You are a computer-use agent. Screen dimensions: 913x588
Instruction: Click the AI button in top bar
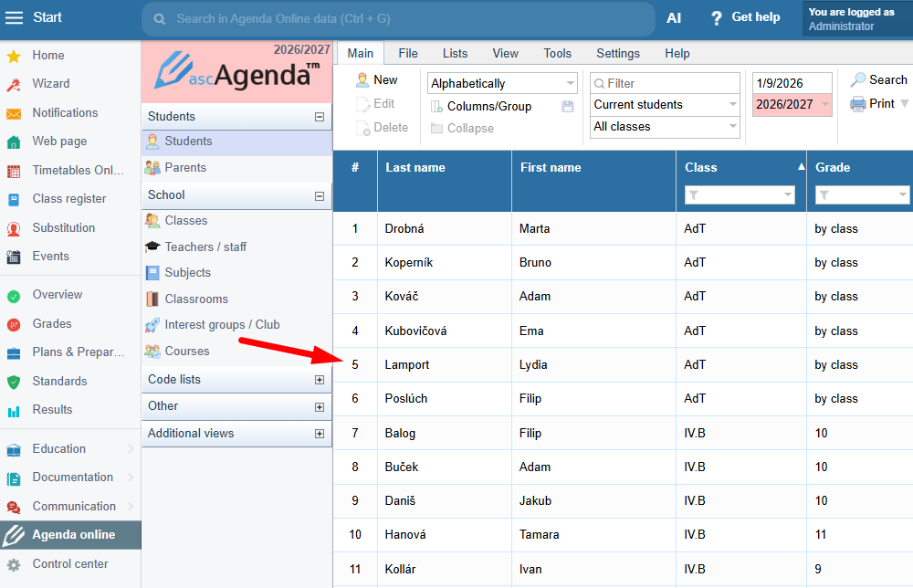coord(674,18)
